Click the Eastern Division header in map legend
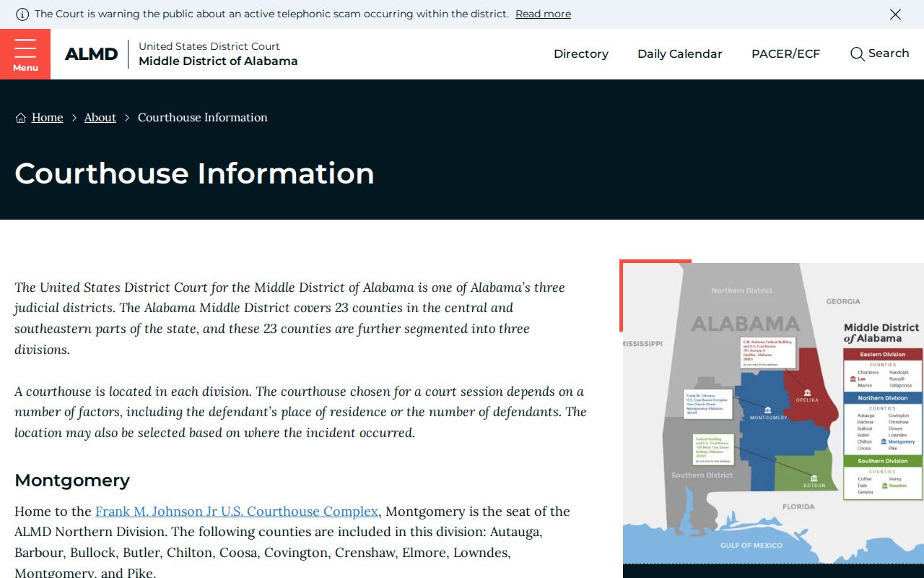 coord(883,355)
